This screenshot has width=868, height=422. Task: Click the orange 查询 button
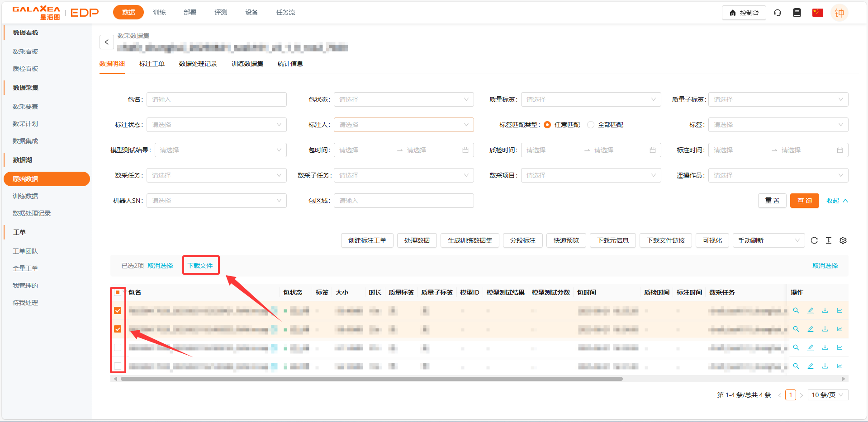click(x=804, y=201)
